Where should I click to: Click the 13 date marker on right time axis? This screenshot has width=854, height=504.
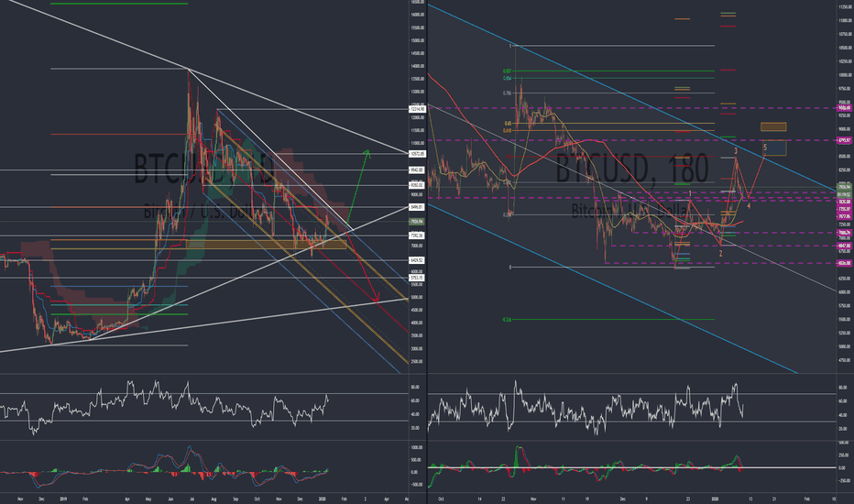750,499
